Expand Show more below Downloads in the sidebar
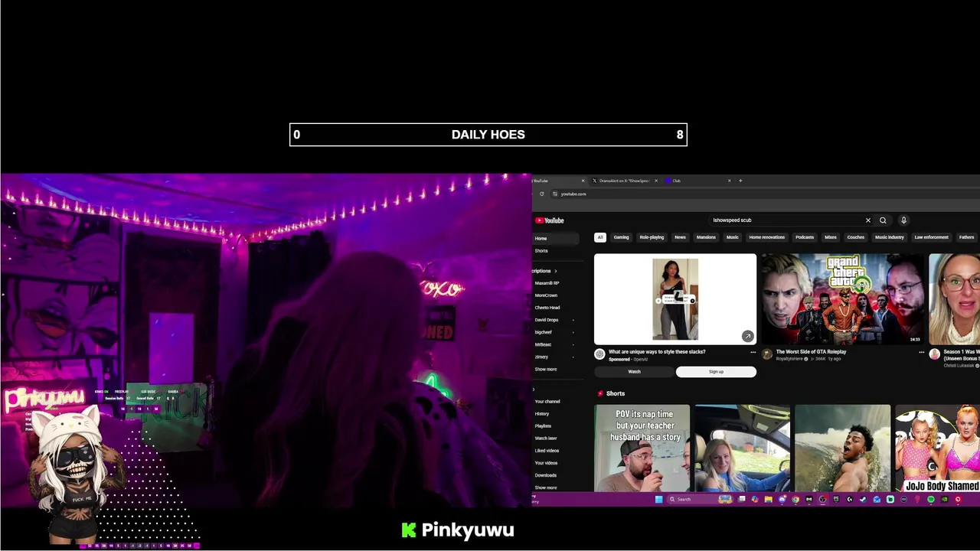Viewport: 980px width, 551px height. [546, 487]
